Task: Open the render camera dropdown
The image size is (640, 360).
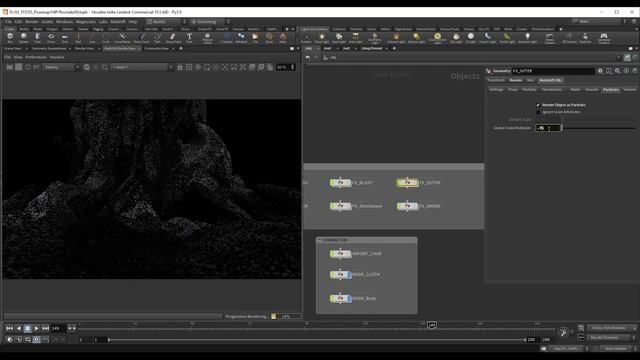Action: 142,67
